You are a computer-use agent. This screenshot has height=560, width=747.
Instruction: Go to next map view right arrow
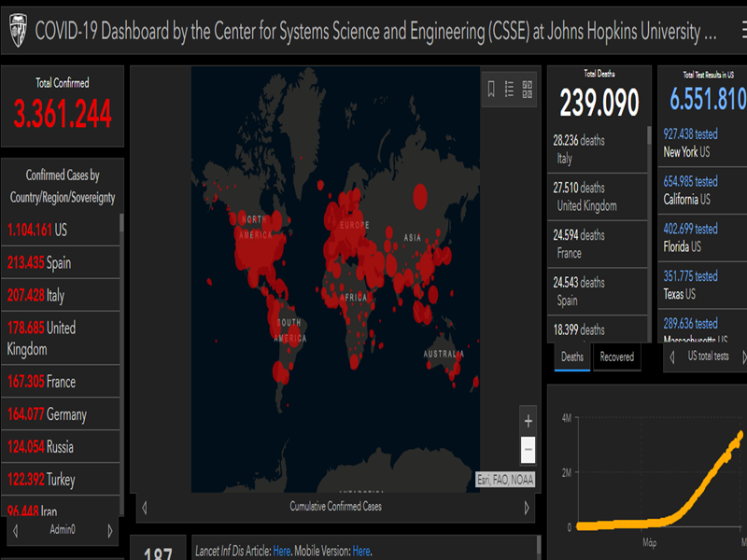pyautogui.click(x=527, y=507)
